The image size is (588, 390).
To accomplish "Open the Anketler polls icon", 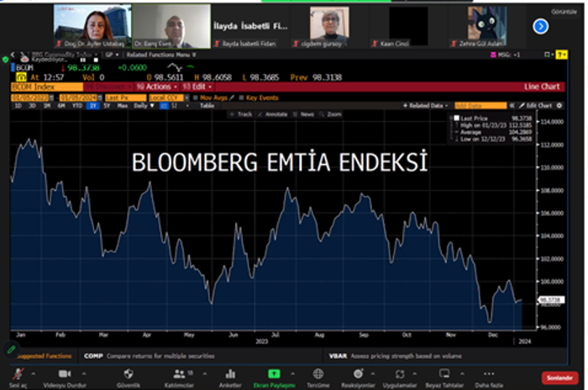I will point(228,374).
